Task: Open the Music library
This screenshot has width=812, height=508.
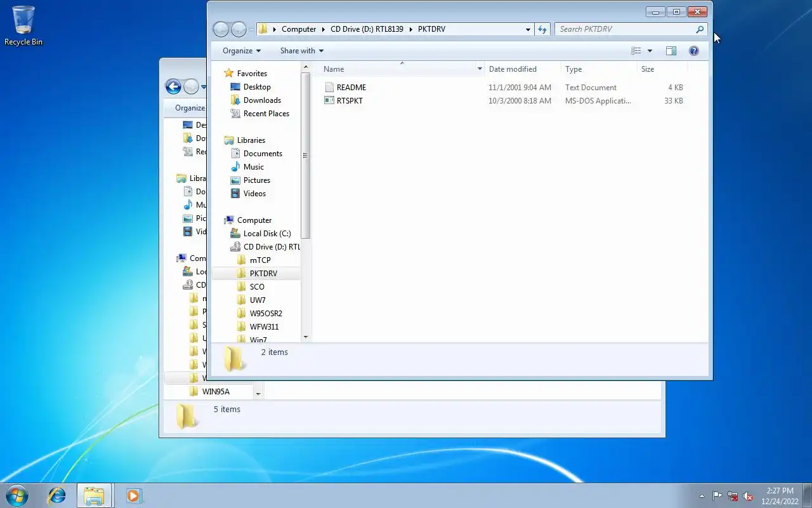Action: pos(253,167)
